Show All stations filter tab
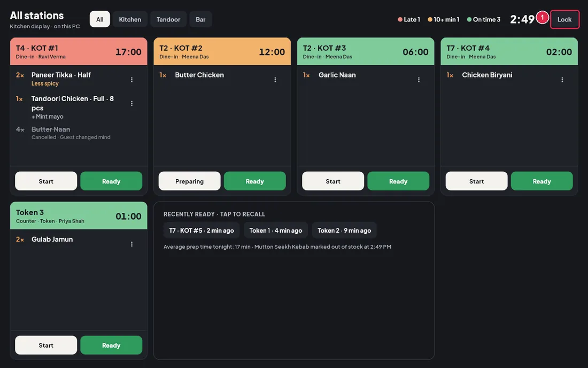The height and width of the screenshot is (368, 588). click(x=100, y=19)
